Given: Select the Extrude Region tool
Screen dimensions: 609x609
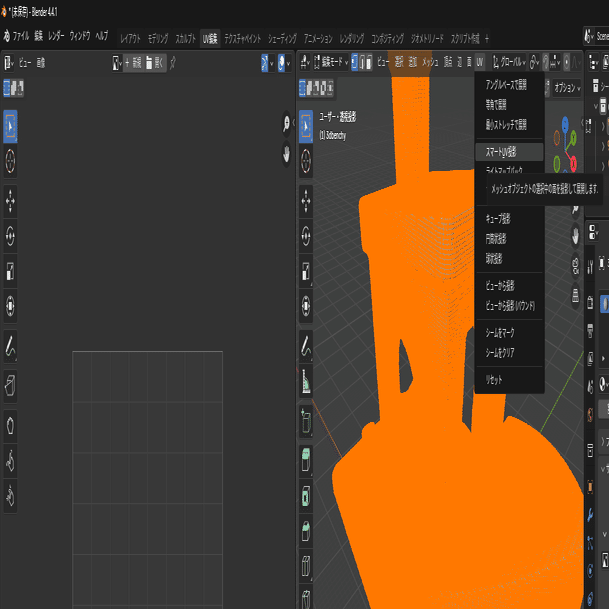Looking at the screenshot, I should (x=306, y=461).
